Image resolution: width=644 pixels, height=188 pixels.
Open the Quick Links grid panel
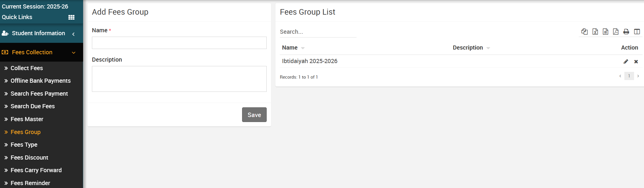(x=71, y=17)
